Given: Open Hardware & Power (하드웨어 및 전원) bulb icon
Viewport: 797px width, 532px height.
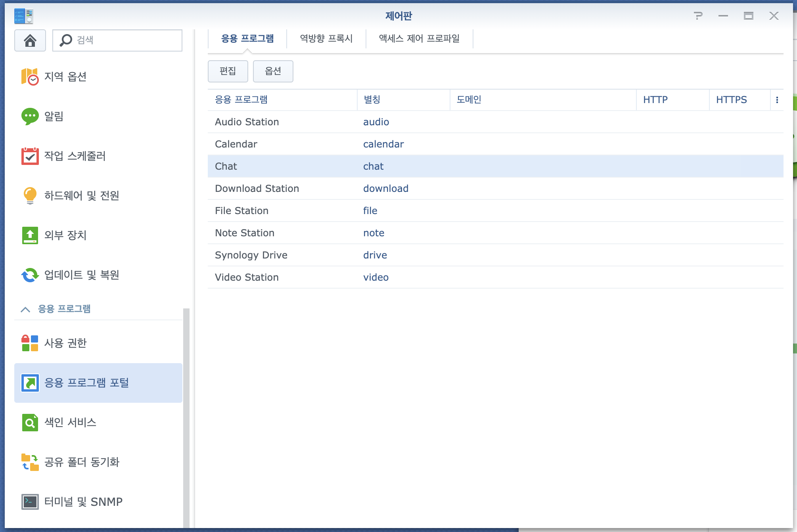Looking at the screenshot, I should tap(30, 196).
